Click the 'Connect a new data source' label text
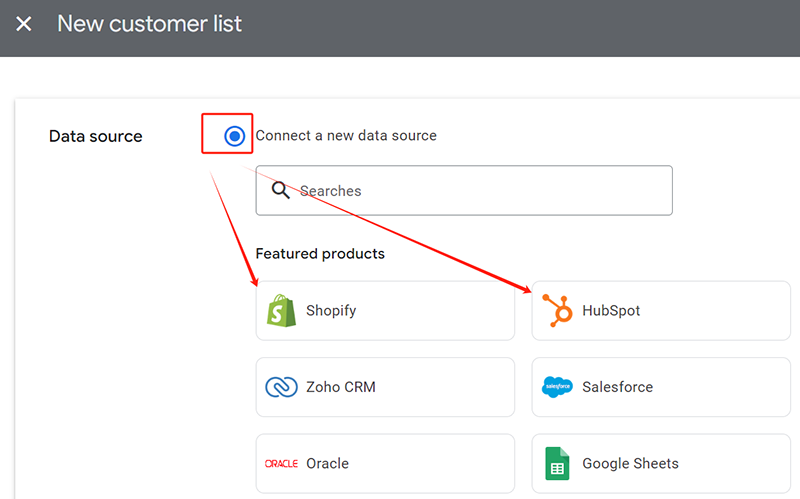The width and height of the screenshot is (800, 499). (x=346, y=135)
